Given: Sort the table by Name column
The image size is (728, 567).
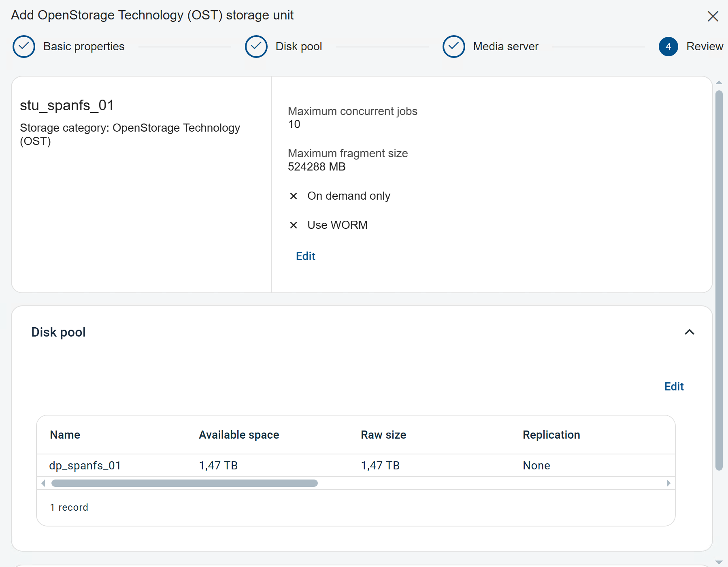Looking at the screenshot, I should pyautogui.click(x=65, y=435).
